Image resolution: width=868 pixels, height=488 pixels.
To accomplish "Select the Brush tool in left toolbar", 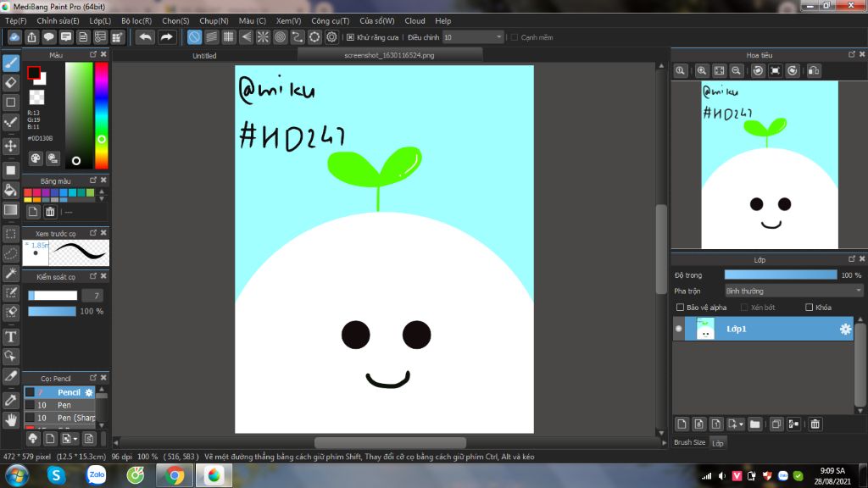I will [11, 63].
